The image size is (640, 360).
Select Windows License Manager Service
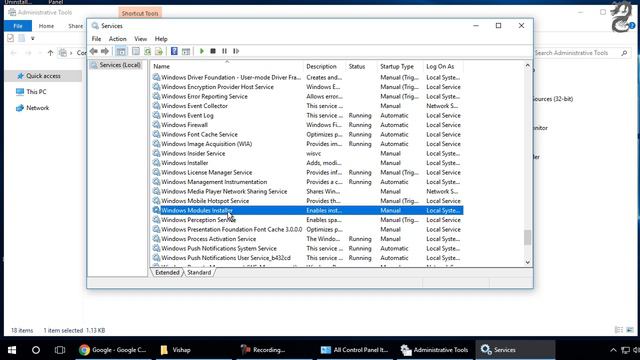(x=307, y=172)
